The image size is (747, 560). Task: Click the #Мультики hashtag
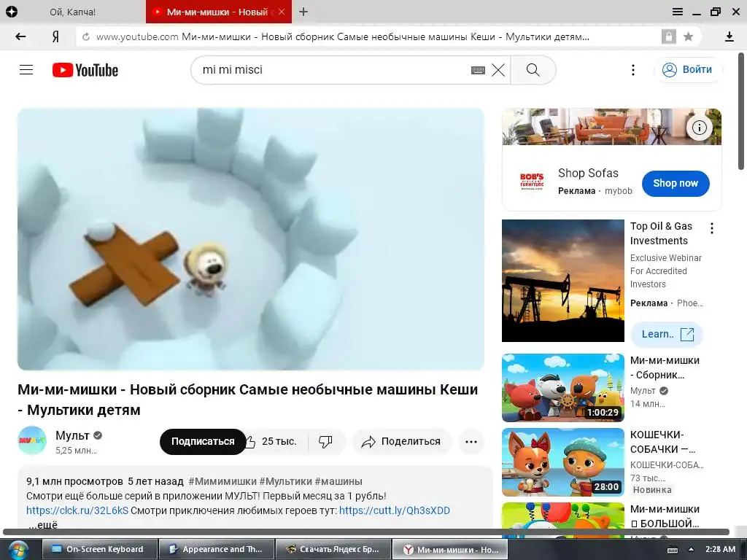pos(286,481)
